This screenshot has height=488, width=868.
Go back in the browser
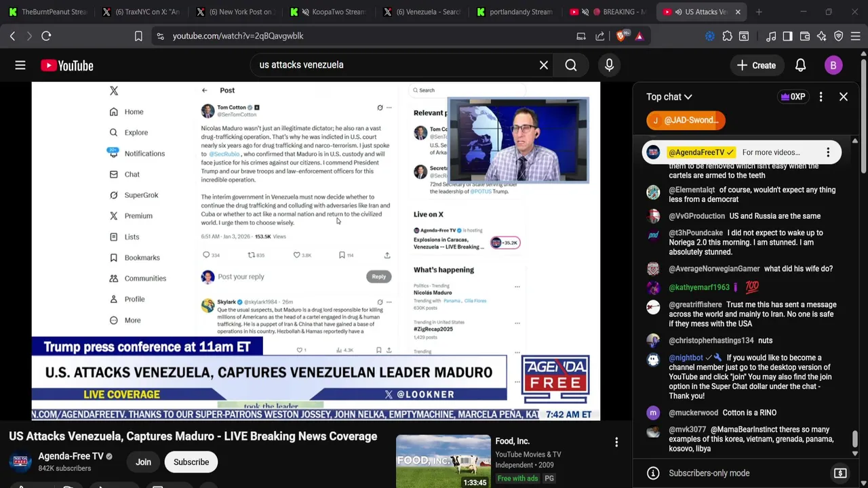point(12,36)
